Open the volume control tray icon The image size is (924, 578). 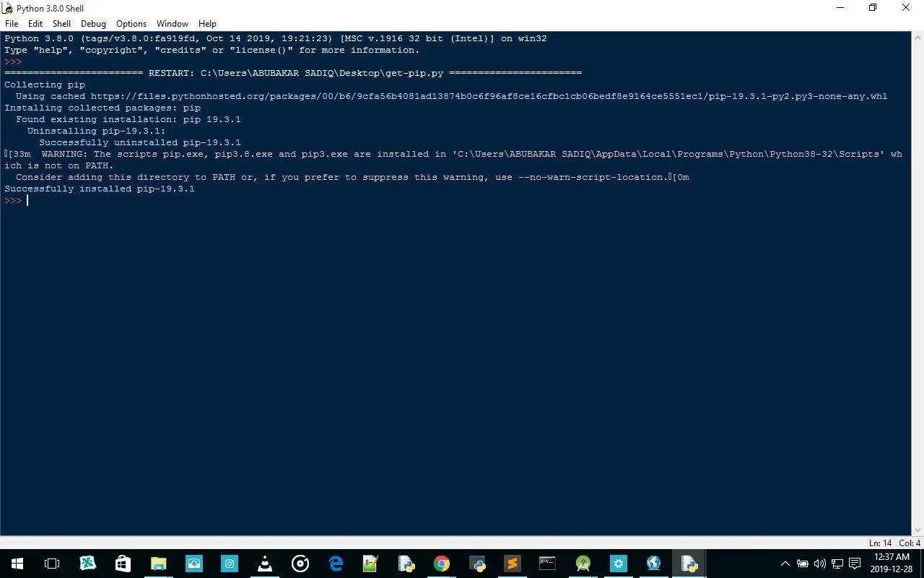[x=819, y=564]
